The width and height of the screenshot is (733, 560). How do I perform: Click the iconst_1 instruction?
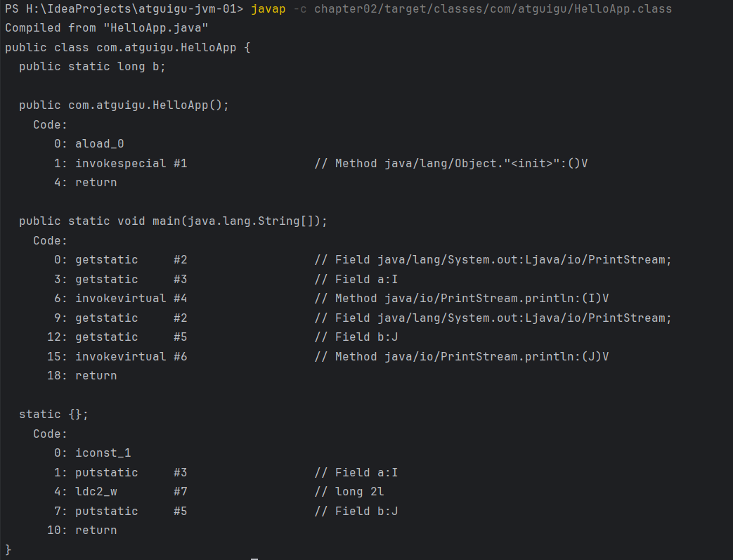[x=103, y=453]
